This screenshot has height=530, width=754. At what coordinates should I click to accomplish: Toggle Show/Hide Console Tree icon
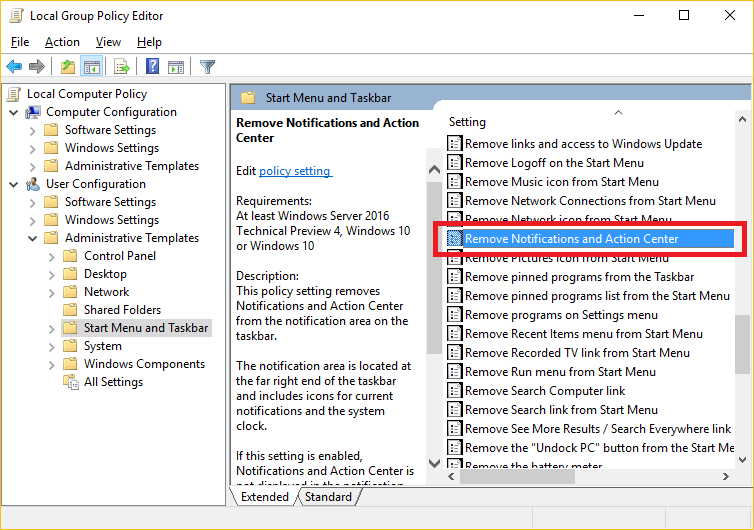[x=91, y=66]
